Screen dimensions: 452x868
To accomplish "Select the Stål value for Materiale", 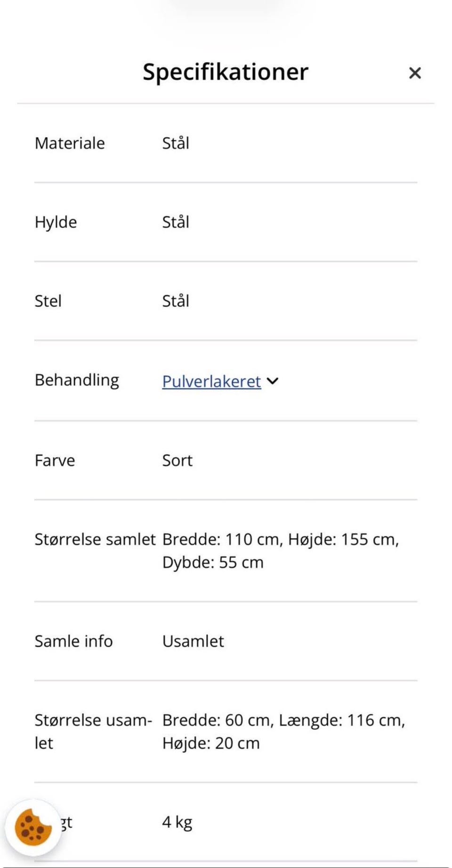I will pos(176,143).
